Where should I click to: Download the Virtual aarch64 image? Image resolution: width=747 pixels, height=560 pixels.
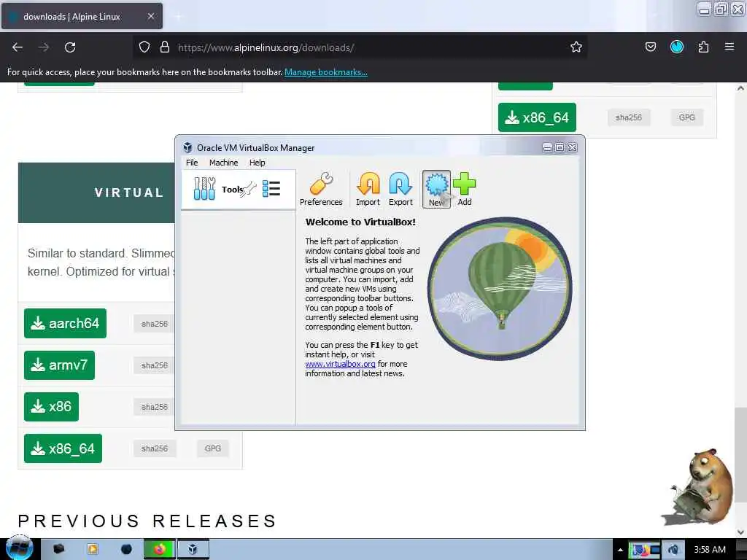point(65,323)
